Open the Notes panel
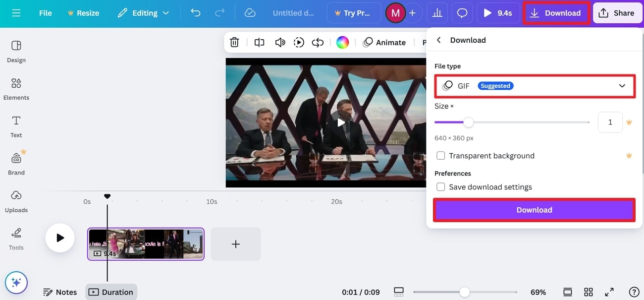The image size is (644, 300). click(x=60, y=292)
